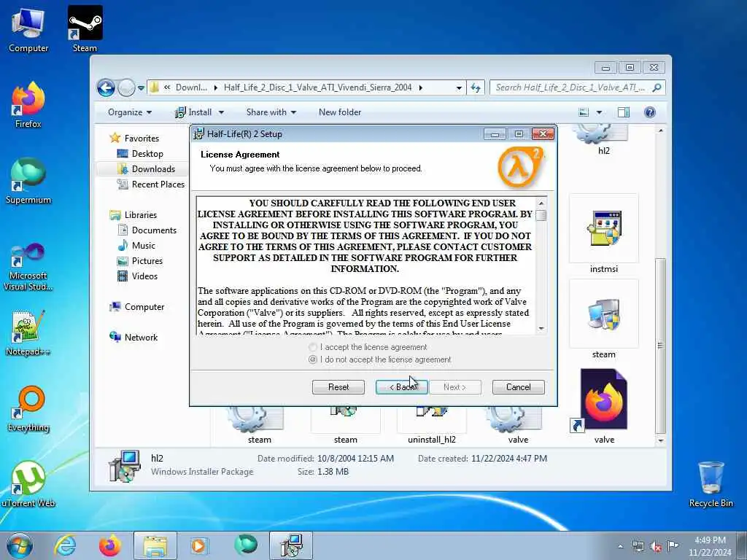Open the Documents library

tap(147, 230)
